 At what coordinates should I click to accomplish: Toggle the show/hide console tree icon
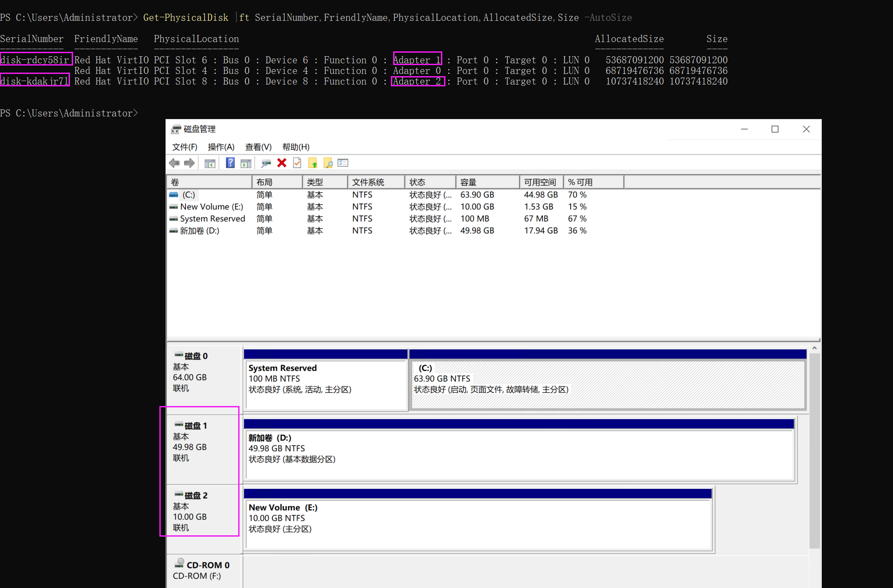pos(210,163)
